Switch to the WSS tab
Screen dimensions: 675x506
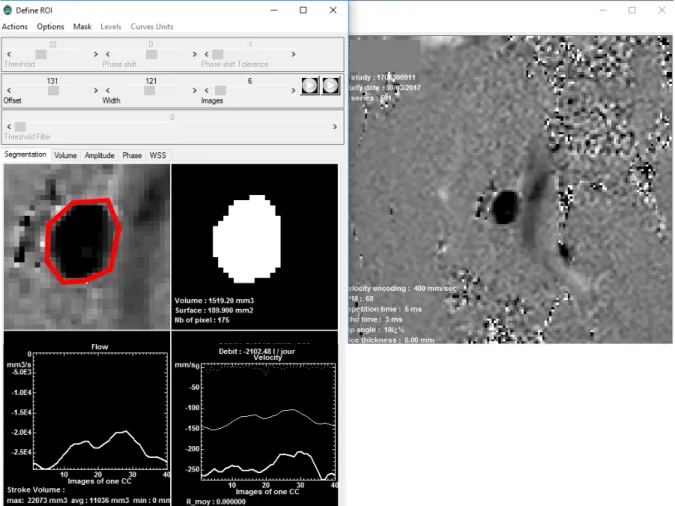(158, 155)
